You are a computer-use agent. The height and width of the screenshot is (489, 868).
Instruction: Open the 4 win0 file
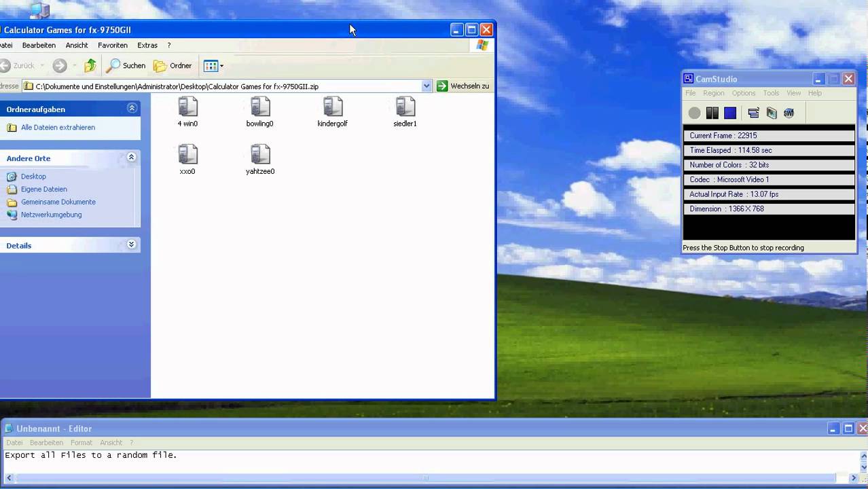(x=187, y=112)
